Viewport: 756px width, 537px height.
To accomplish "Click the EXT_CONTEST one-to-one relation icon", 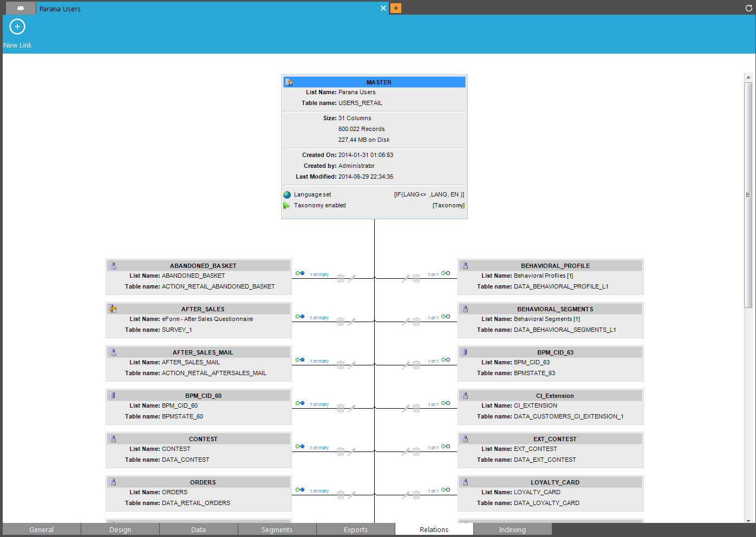I will [x=446, y=447].
